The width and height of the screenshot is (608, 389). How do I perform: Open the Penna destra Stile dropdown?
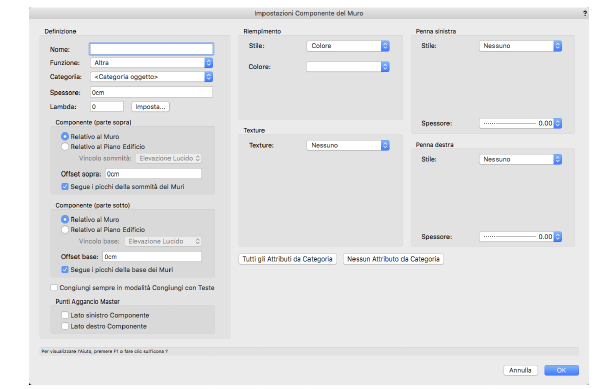tap(520, 159)
